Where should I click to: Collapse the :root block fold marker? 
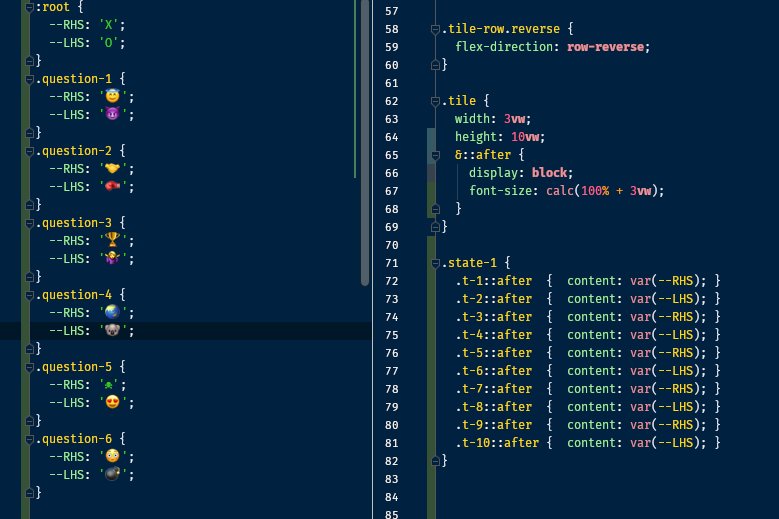[x=29, y=7]
